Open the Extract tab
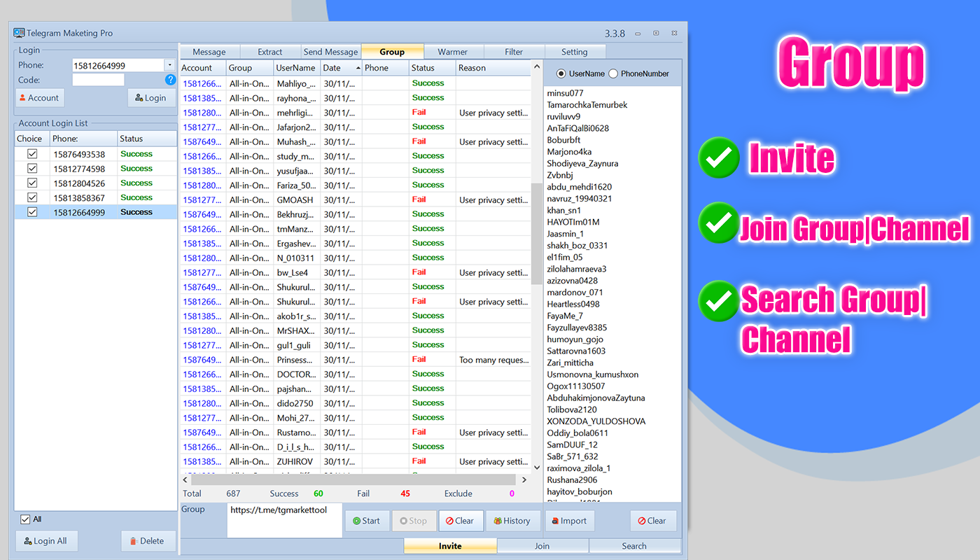980x560 pixels. pos(270,52)
